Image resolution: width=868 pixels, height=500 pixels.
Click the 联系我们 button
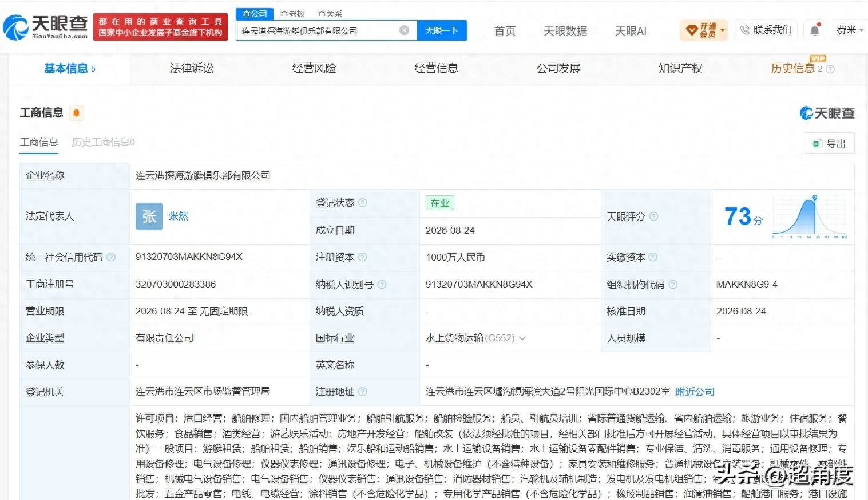[766, 30]
